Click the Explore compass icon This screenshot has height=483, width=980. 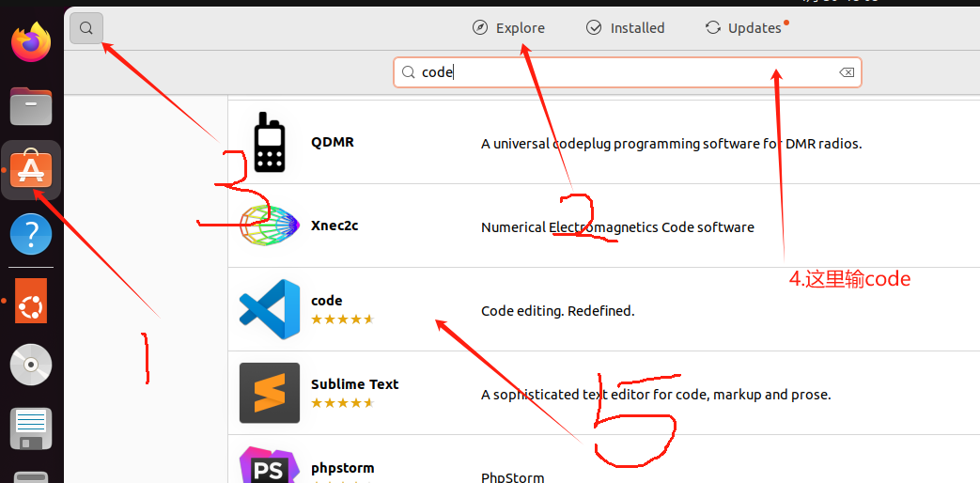[480, 27]
